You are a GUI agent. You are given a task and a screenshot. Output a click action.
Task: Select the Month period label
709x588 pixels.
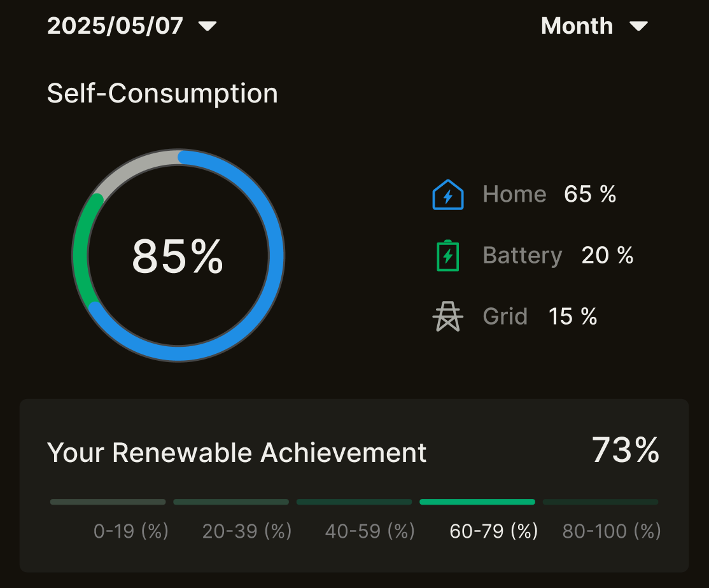click(577, 26)
